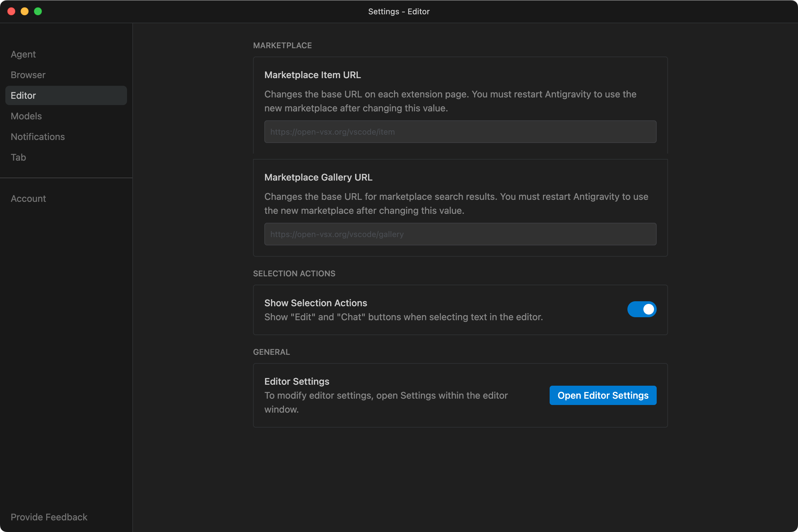This screenshot has width=798, height=532.
Task: Click the Show Selection Actions label
Action: (x=315, y=303)
